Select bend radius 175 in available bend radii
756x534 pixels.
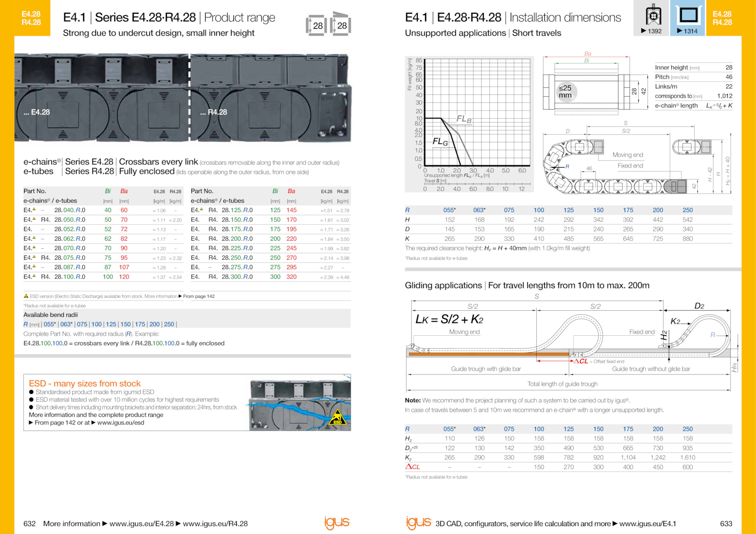[140, 324]
